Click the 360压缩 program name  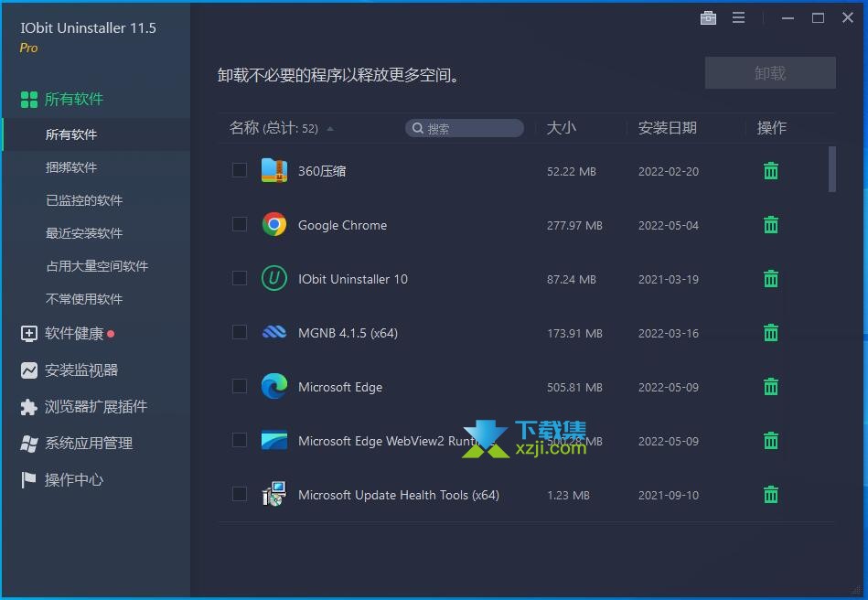tap(322, 171)
